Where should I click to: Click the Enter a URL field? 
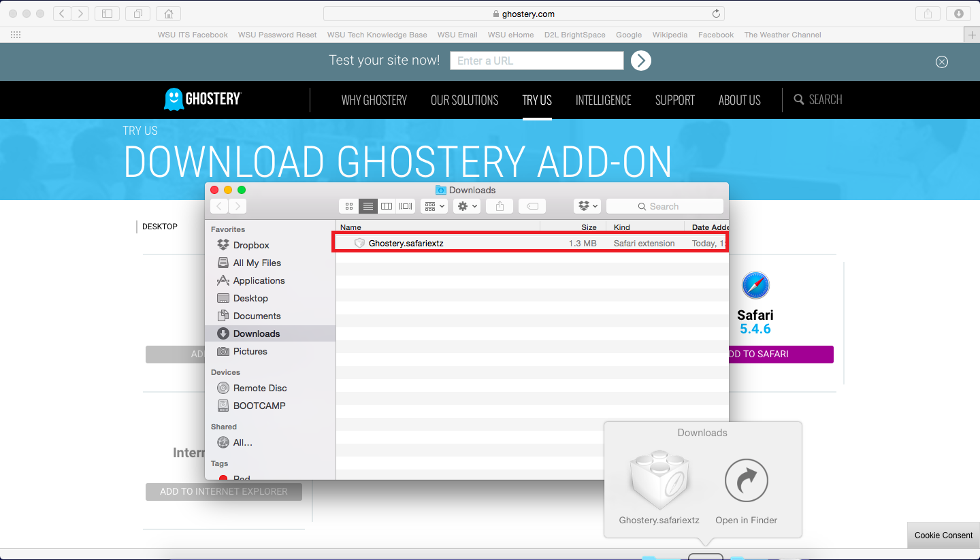pos(536,61)
